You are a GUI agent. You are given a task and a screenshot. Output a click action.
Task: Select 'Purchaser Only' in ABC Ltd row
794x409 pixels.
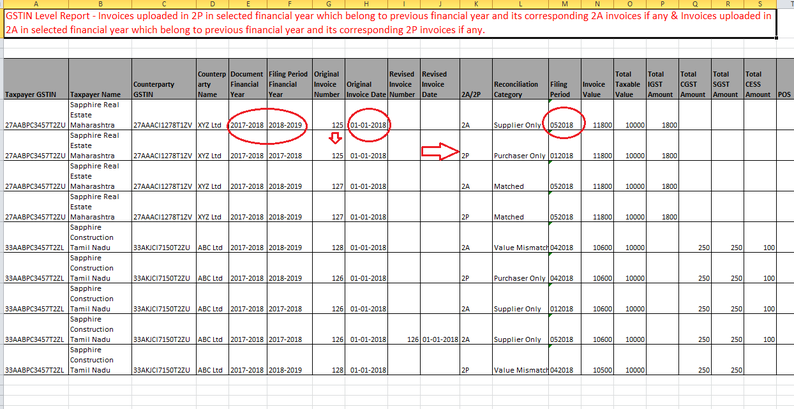(x=520, y=268)
